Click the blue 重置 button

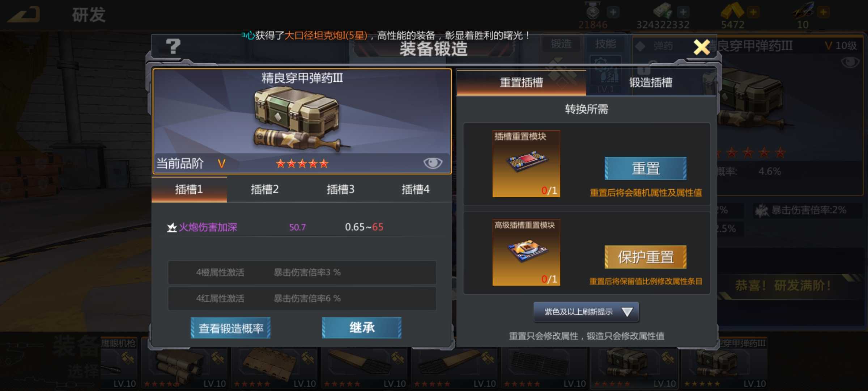point(646,168)
